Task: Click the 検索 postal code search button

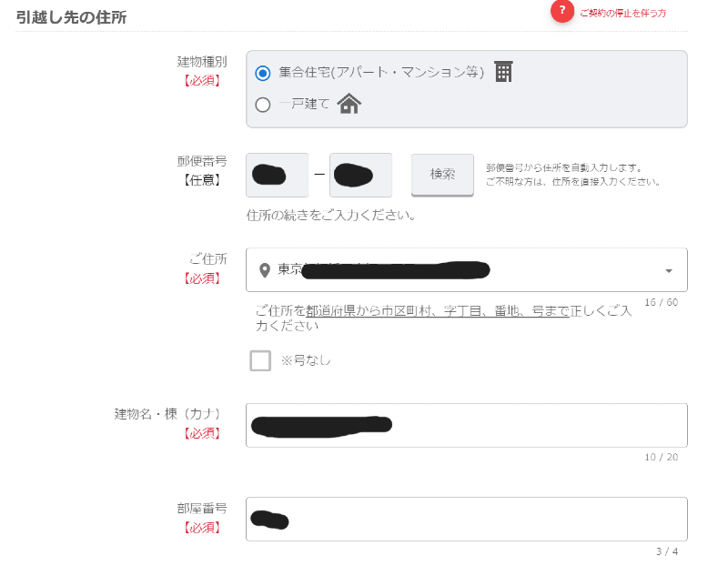Action: point(442,175)
